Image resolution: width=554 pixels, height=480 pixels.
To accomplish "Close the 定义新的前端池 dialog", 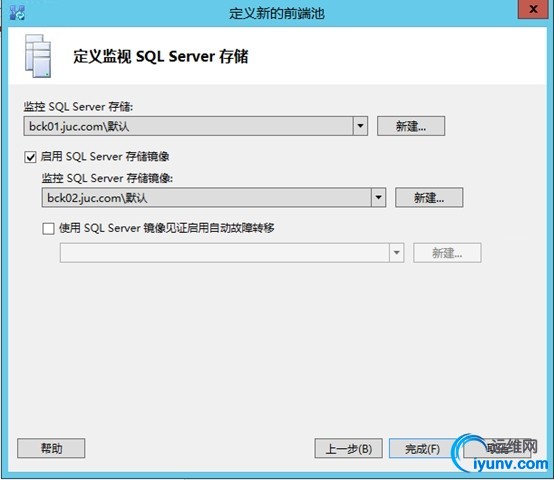I will [534, 9].
